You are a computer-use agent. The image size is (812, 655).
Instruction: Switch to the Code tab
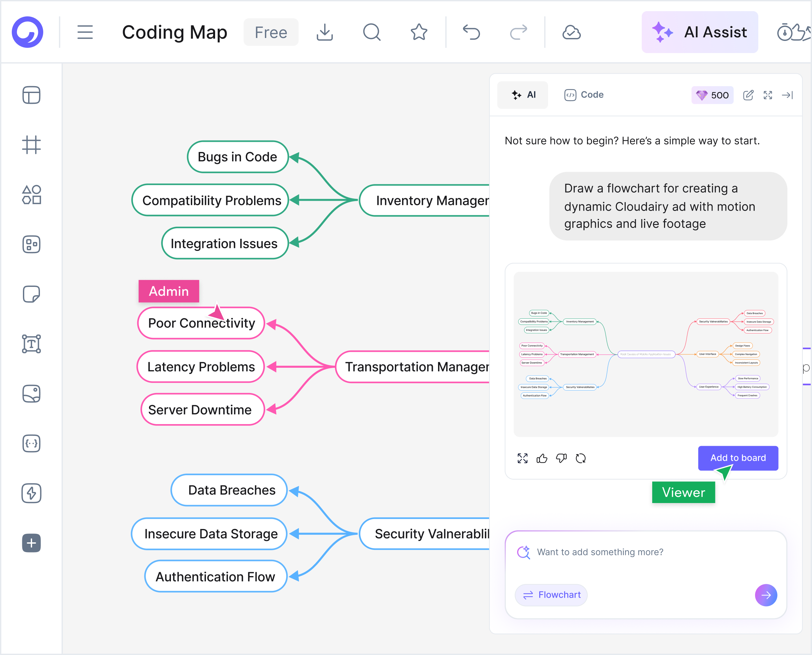tap(584, 95)
